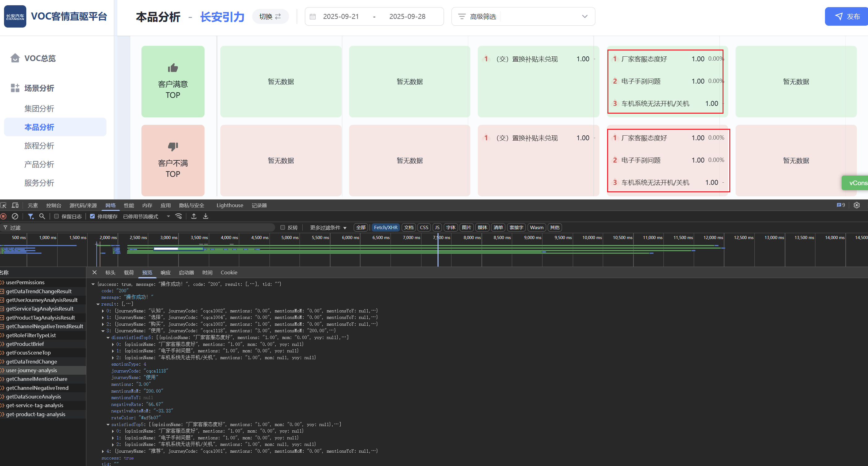Open network conditions wifi icon
The image size is (868, 466).
(x=179, y=216)
